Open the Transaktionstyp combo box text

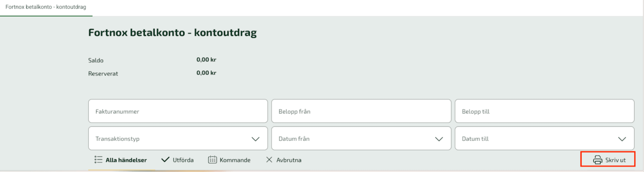coord(118,139)
